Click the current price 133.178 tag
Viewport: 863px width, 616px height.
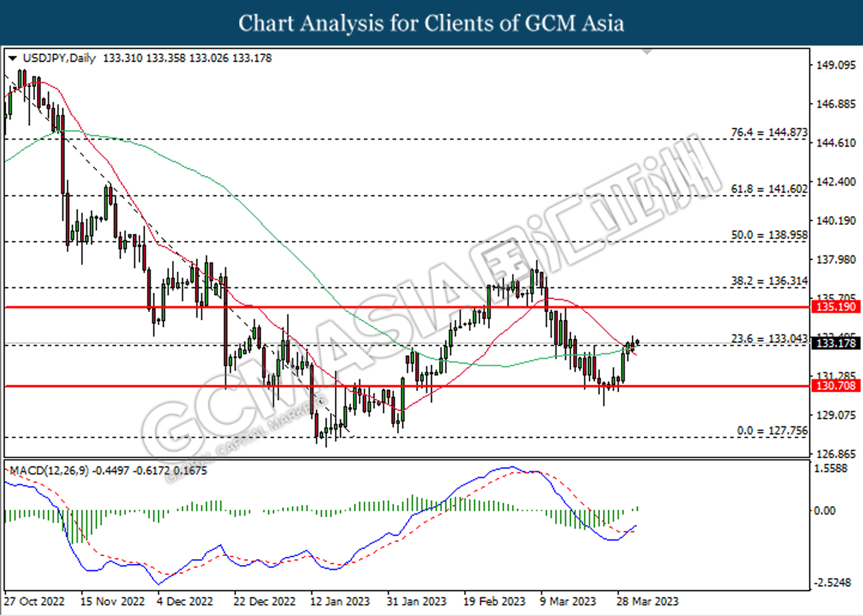point(836,343)
